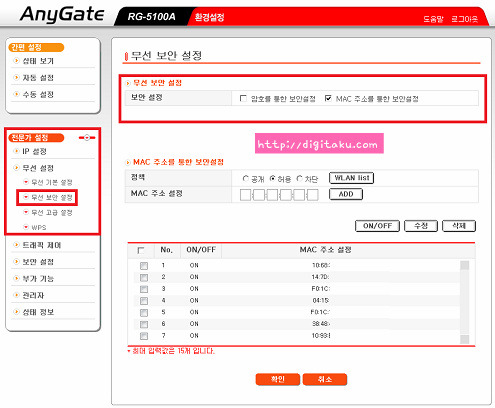Open the 수동 설정 menu item
This screenshot has width=495, height=408.
click(38, 94)
